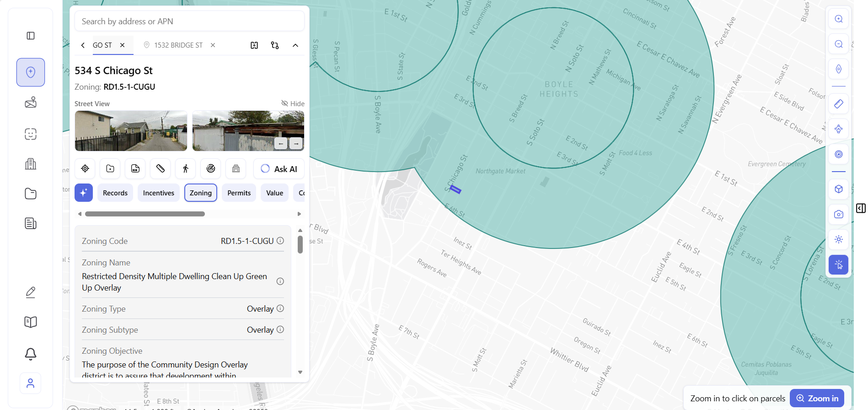Select the GO ST tab
This screenshot has width=868, height=410.
[x=102, y=45]
